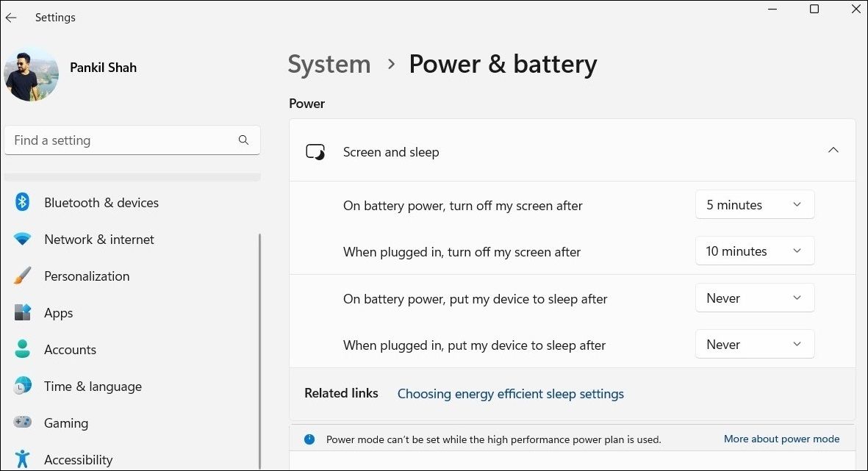868x471 pixels.
Task: Select the Personalization paintbrush icon
Action: tap(21, 276)
